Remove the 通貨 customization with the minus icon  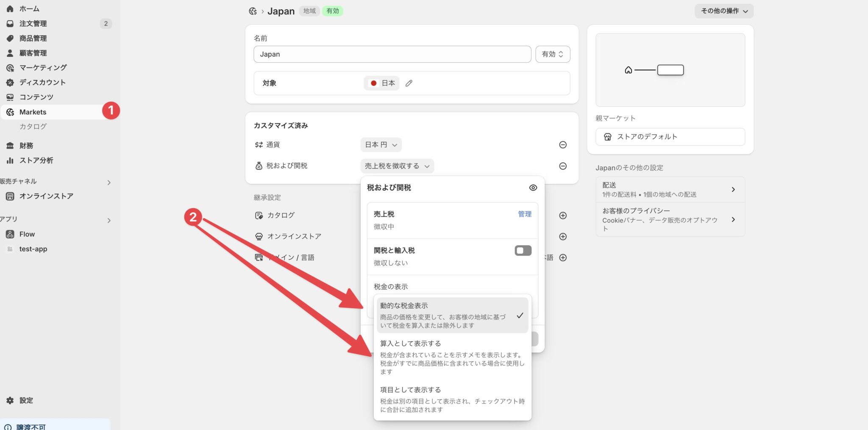[563, 144]
